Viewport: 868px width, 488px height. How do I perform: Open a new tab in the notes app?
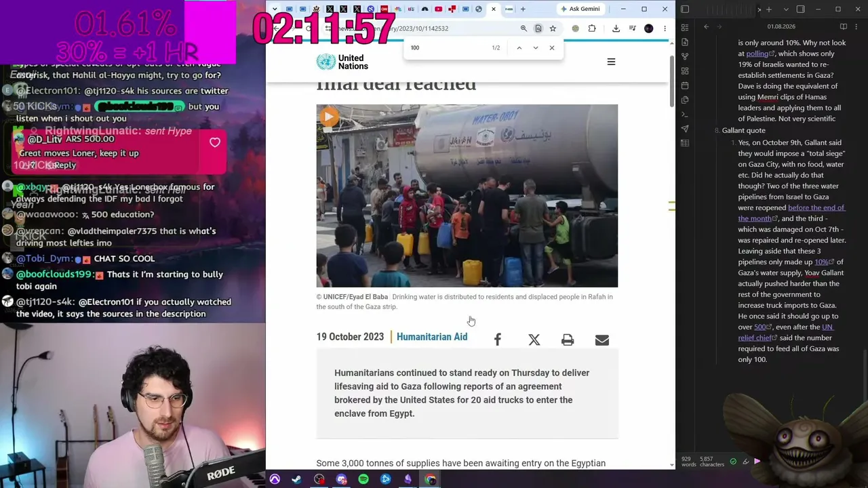pyautogui.click(x=768, y=9)
